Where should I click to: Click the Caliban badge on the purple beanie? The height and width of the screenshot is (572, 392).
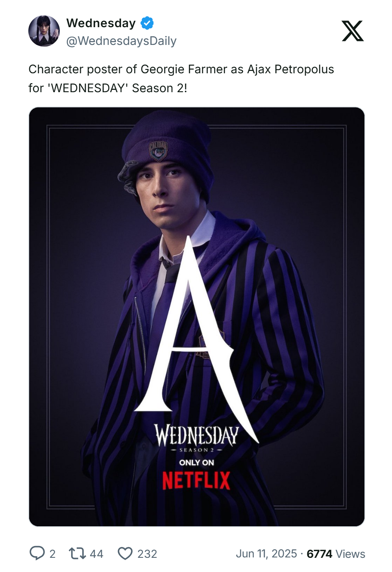[159, 151]
